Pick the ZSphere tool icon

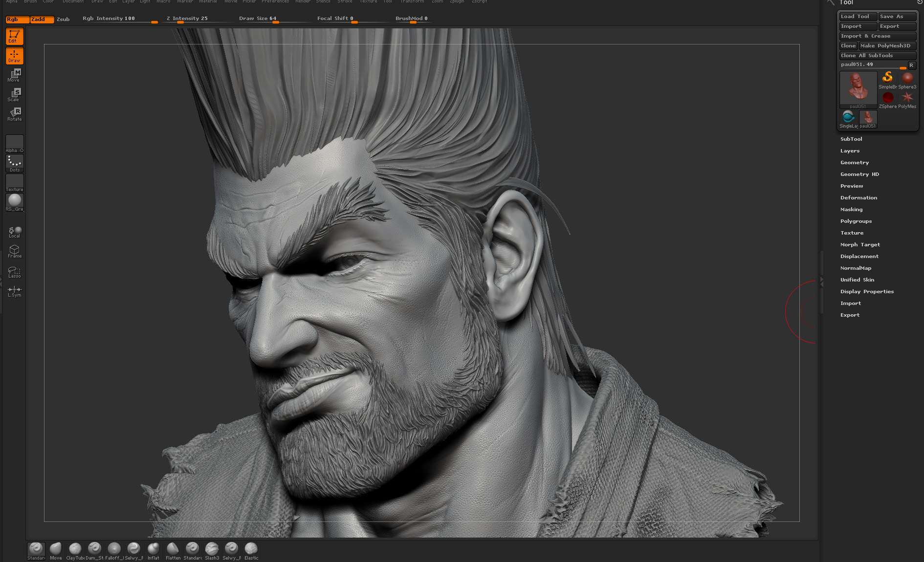pyautogui.click(x=887, y=100)
